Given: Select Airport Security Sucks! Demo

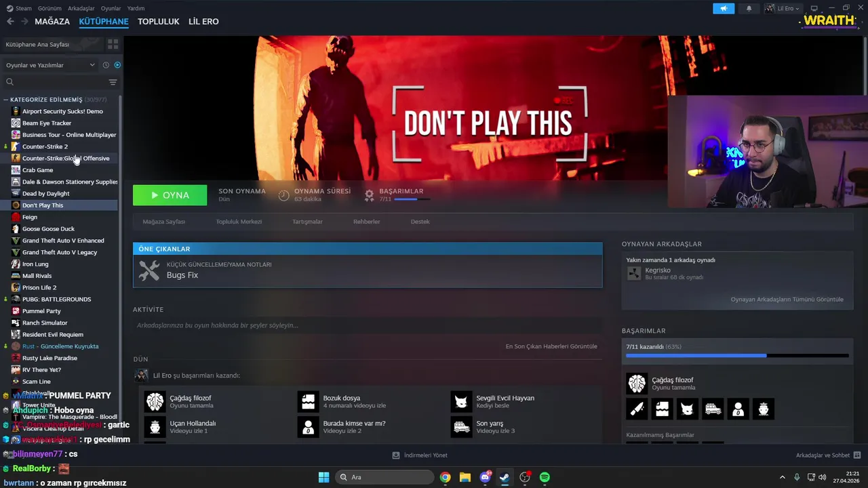Looking at the screenshot, I should pyautogui.click(x=62, y=111).
